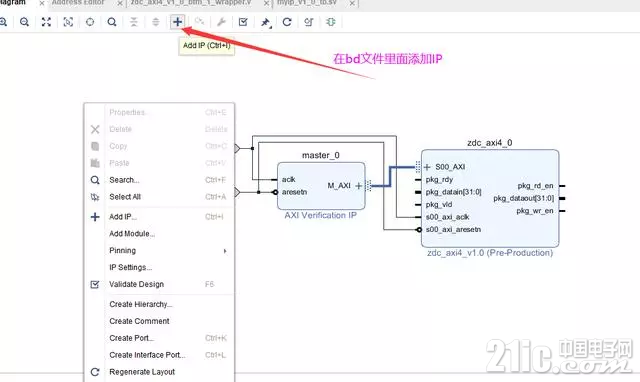The image size is (640, 382).
Task: Click the AXI Verification IP label link
Action: tap(320, 215)
